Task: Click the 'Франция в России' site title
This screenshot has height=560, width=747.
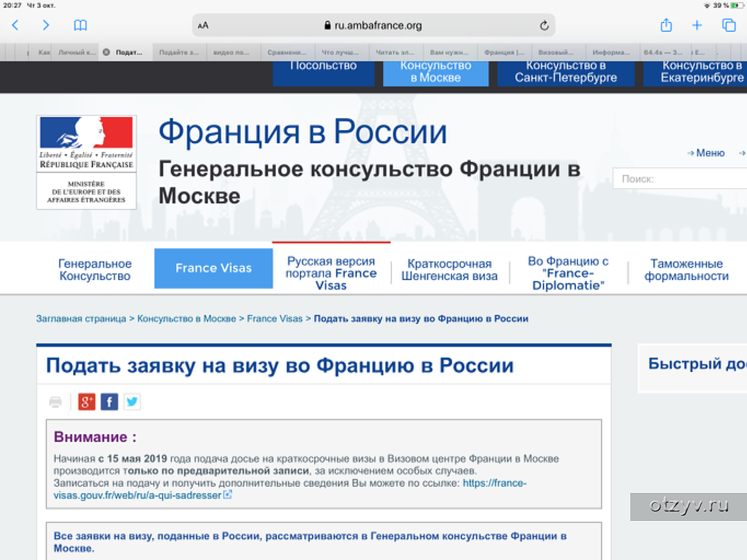Action: (303, 132)
